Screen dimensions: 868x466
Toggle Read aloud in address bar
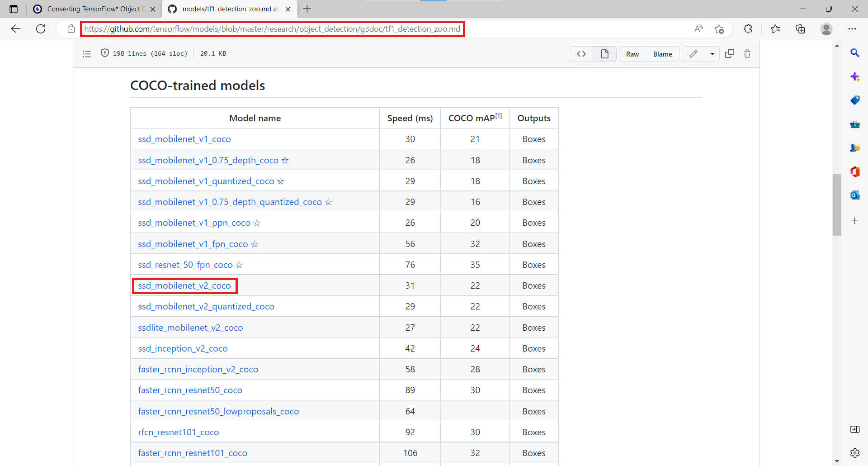pyautogui.click(x=698, y=29)
